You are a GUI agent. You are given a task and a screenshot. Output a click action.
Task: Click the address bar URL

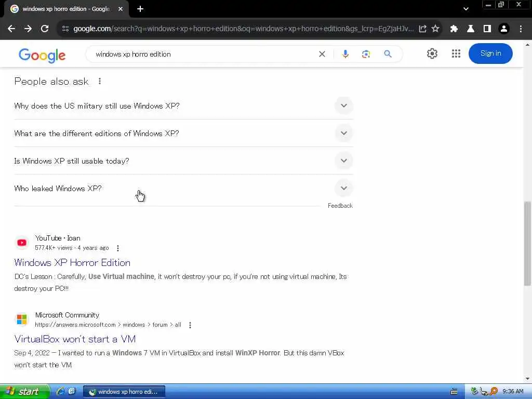pyautogui.click(x=243, y=29)
